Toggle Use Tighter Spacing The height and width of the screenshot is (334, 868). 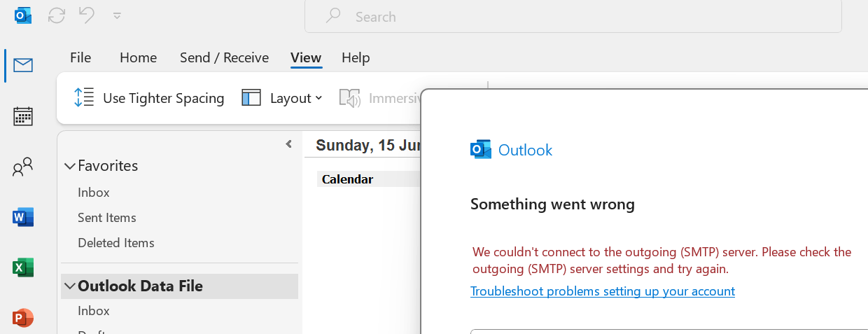pyautogui.click(x=149, y=98)
